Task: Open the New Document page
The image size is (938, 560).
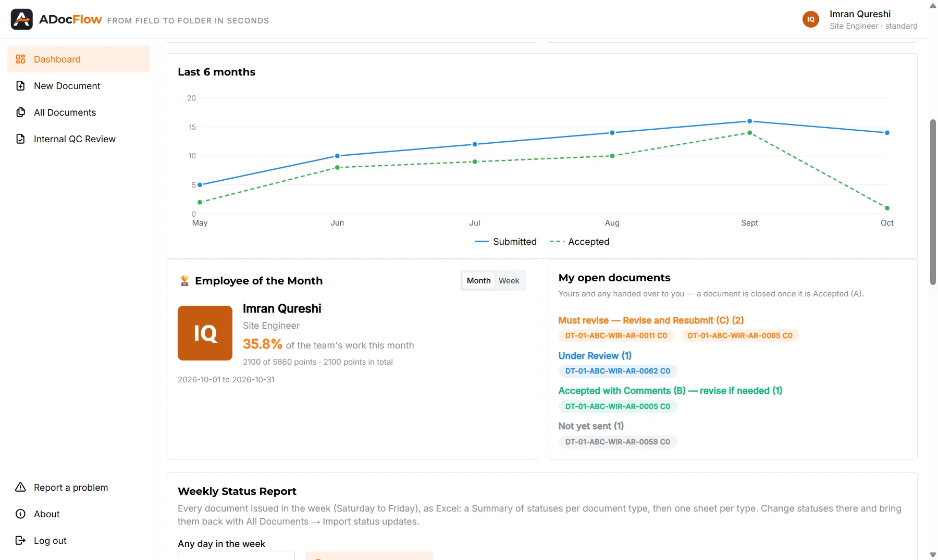Action: click(x=78, y=85)
